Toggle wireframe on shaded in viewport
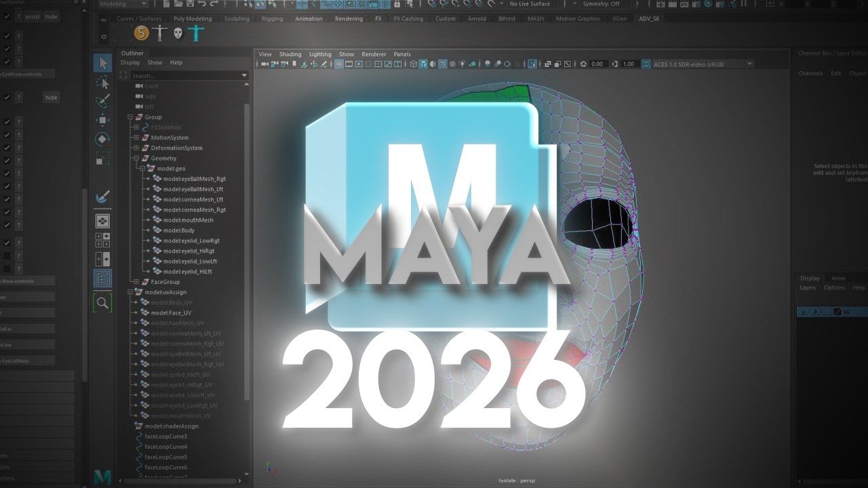868x488 pixels. point(443,64)
